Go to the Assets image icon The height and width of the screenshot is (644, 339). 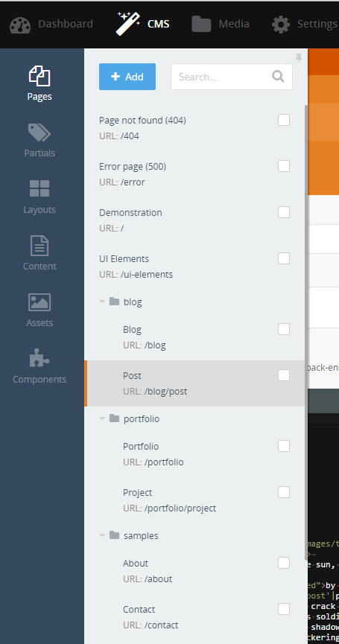39,302
